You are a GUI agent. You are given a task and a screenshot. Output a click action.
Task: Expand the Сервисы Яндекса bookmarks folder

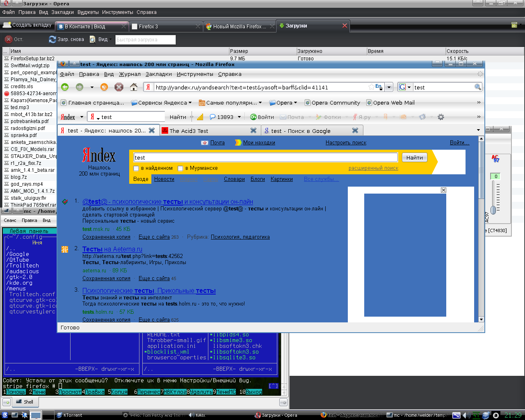pyautogui.click(x=161, y=103)
